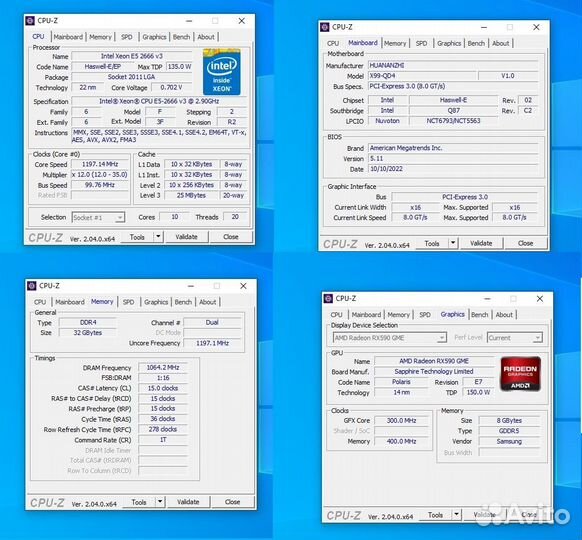Switch to SPD tab in the CPU window
The image size is (582, 540).
(127, 37)
